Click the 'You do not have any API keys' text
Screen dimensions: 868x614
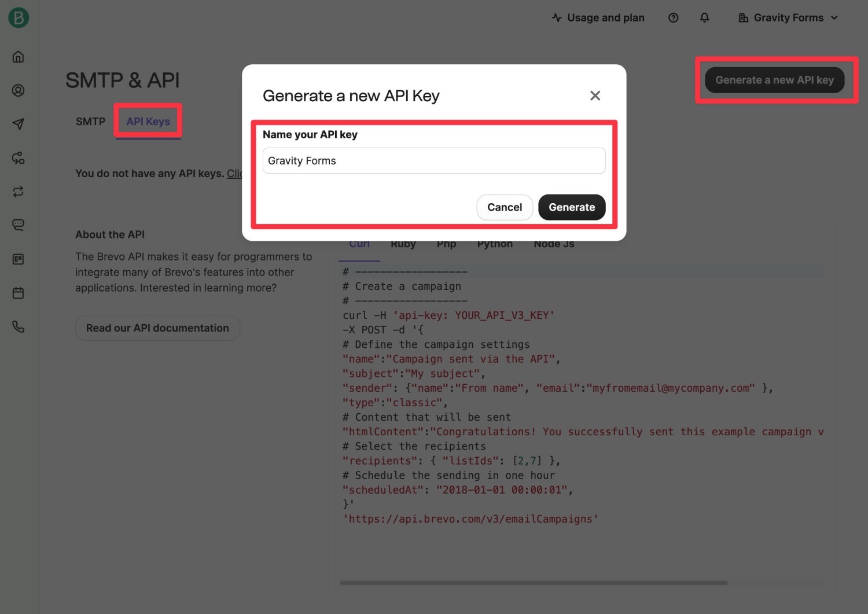pos(150,174)
